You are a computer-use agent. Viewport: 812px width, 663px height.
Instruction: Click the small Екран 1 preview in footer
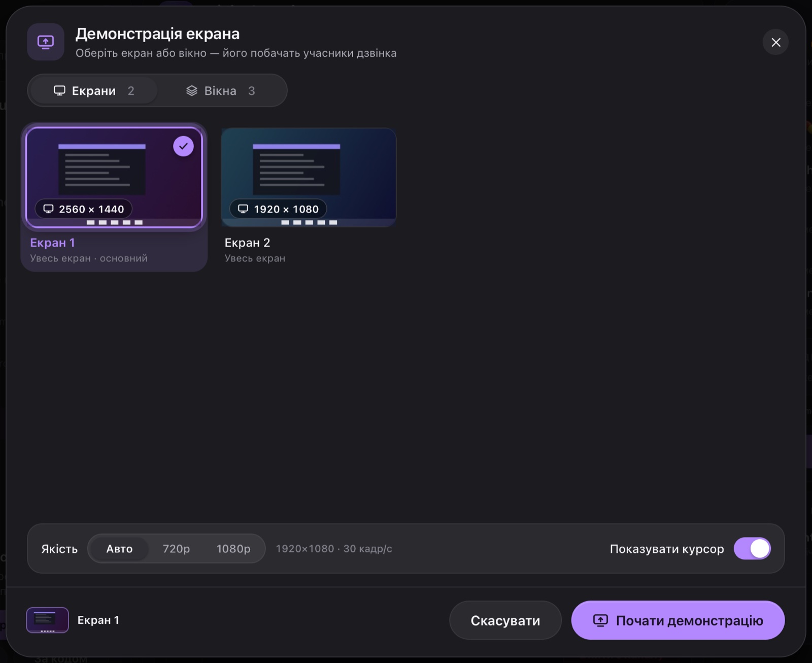point(47,620)
